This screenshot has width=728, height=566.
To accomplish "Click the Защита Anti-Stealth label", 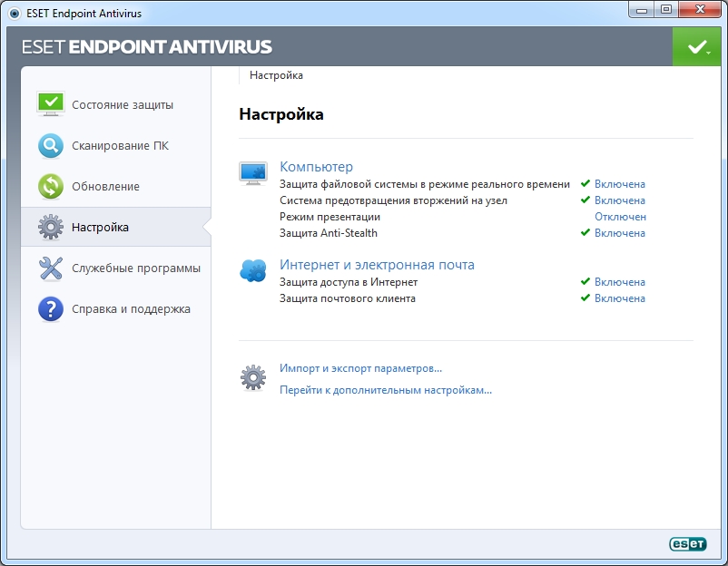I will pos(329,233).
